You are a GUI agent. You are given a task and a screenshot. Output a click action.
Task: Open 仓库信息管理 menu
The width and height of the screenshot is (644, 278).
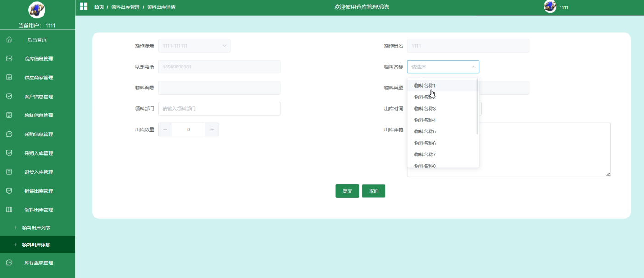pyautogui.click(x=38, y=59)
